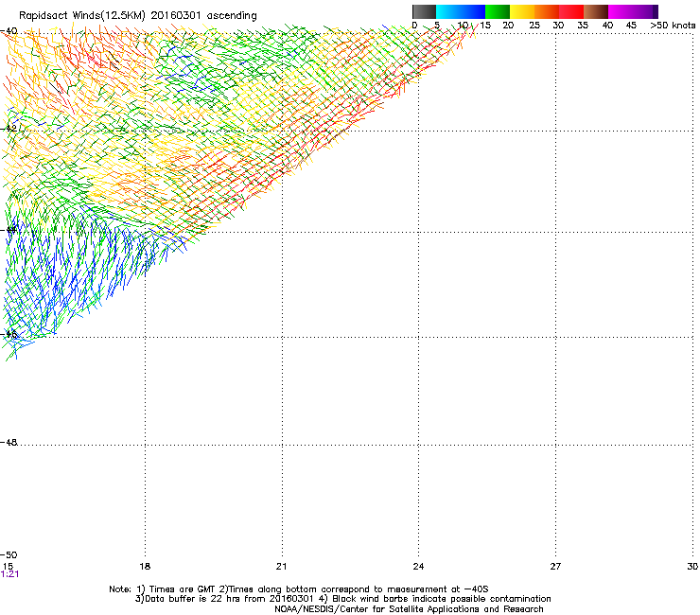Click the red 30-35 knots color segment

pyautogui.click(x=571, y=11)
